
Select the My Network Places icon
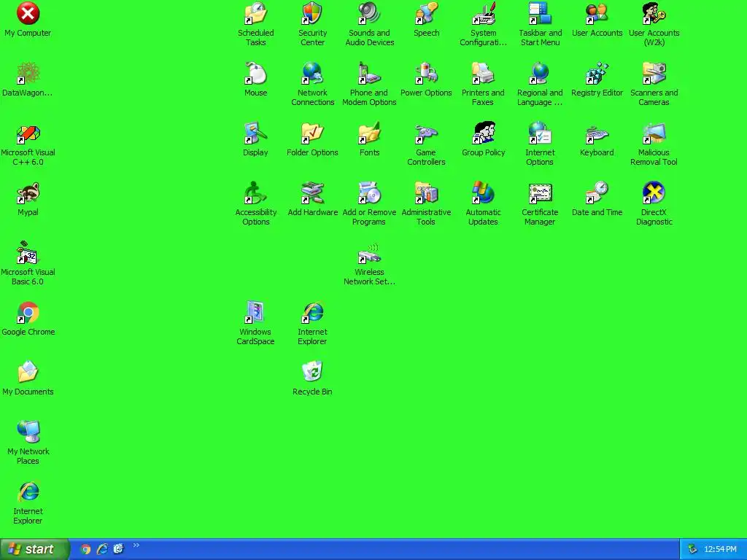coord(28,433)
